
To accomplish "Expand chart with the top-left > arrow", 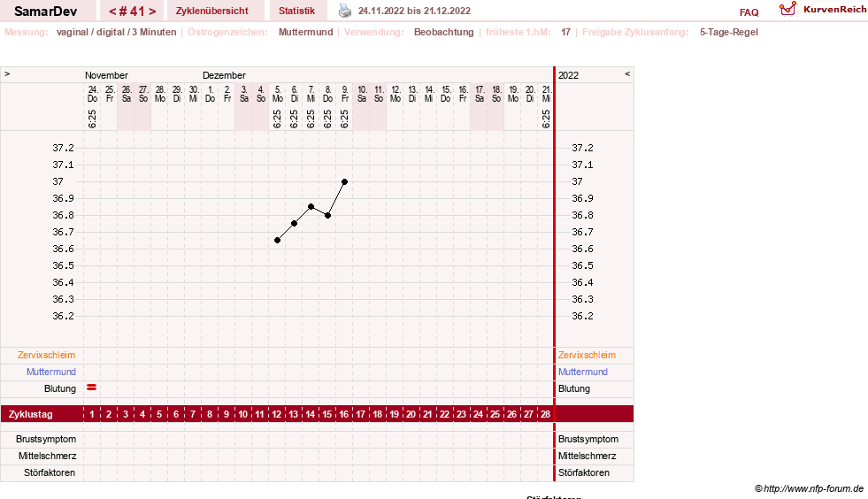I will tap(7, 73).
